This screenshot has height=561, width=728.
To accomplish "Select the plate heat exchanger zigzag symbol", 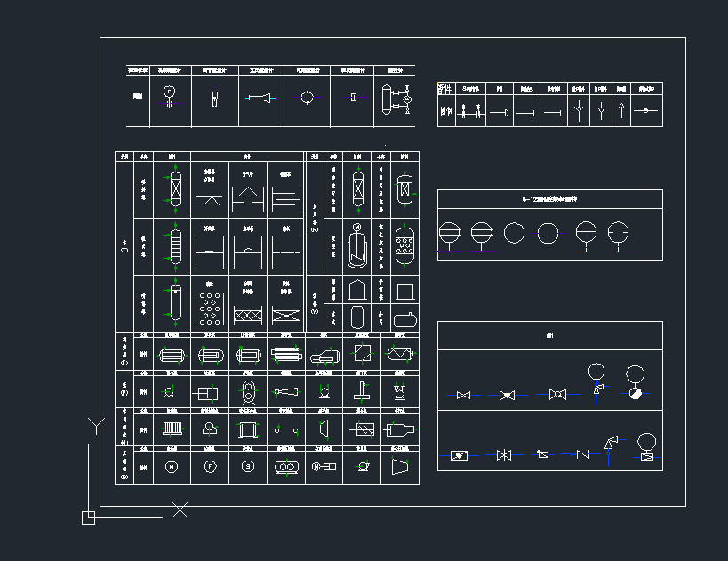I will (x=398, y=354).
